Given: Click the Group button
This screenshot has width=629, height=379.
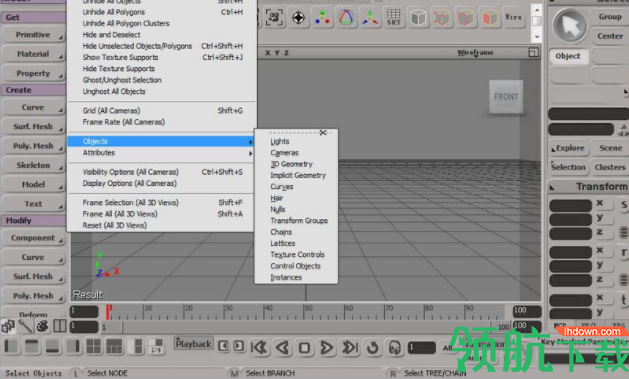Looking at the screenshot, I should pos(610,17).
